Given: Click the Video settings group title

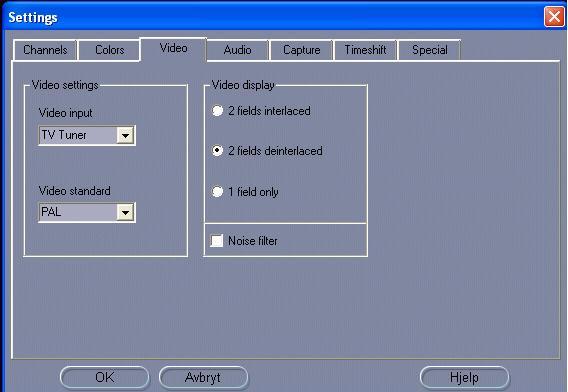Looking at the screenshot, I should [x=65, y=85].
